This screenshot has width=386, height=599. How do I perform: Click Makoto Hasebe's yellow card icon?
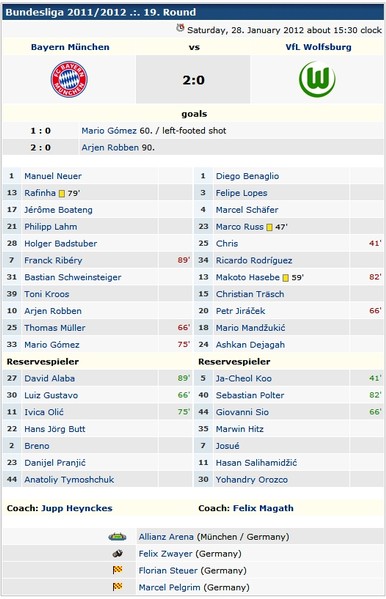coord(285,278)
